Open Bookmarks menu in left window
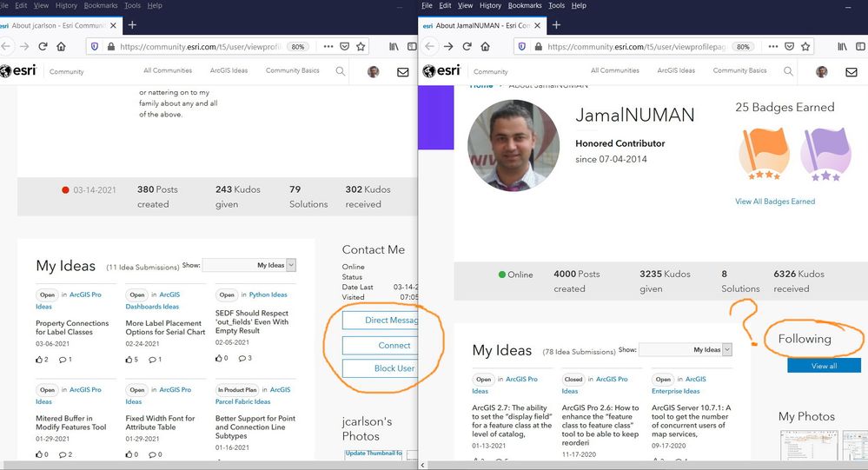Image resolution: width=868 pixels, height=470 pixels. coord(101,5)
